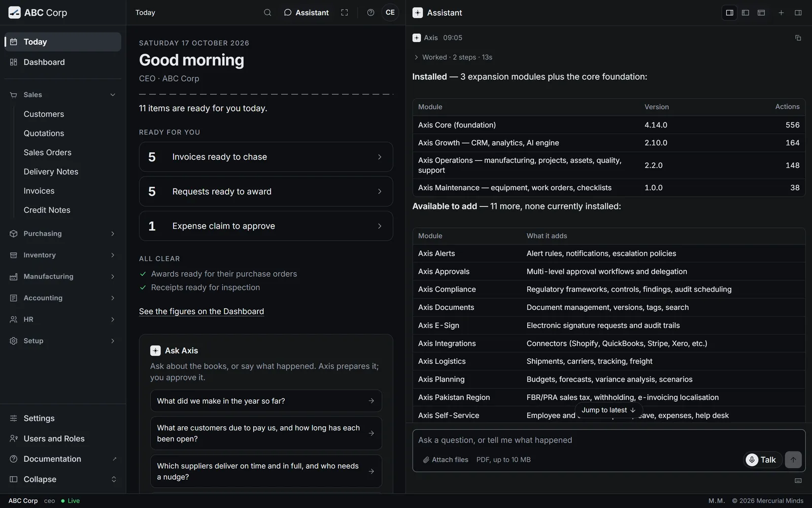The height and width of the screenshot is (508, 812).
Task: Expand the Inventory section
Action: (x=63, y=255)
